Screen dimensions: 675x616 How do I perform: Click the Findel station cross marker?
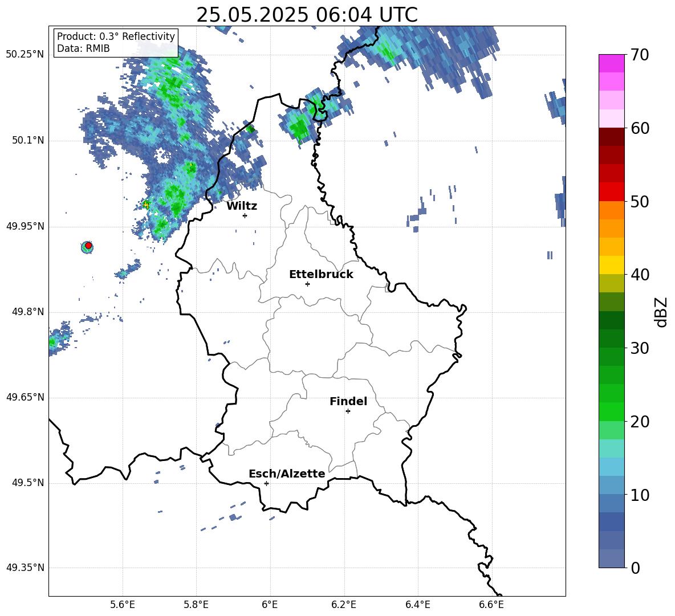(348, 411)
